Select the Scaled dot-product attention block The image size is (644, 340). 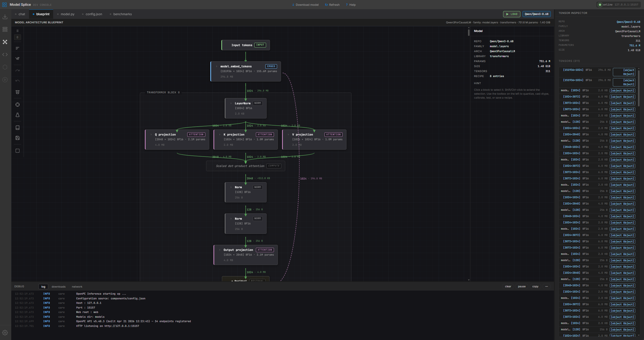coord(246,166)
